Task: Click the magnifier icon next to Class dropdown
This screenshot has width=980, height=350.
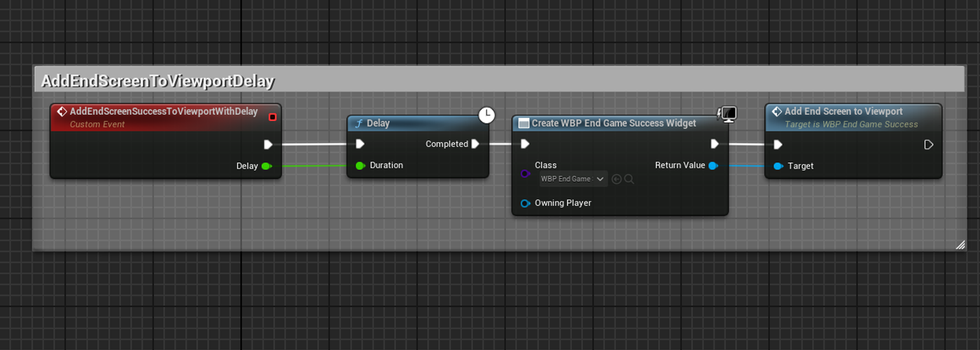Action: (629, 179)
